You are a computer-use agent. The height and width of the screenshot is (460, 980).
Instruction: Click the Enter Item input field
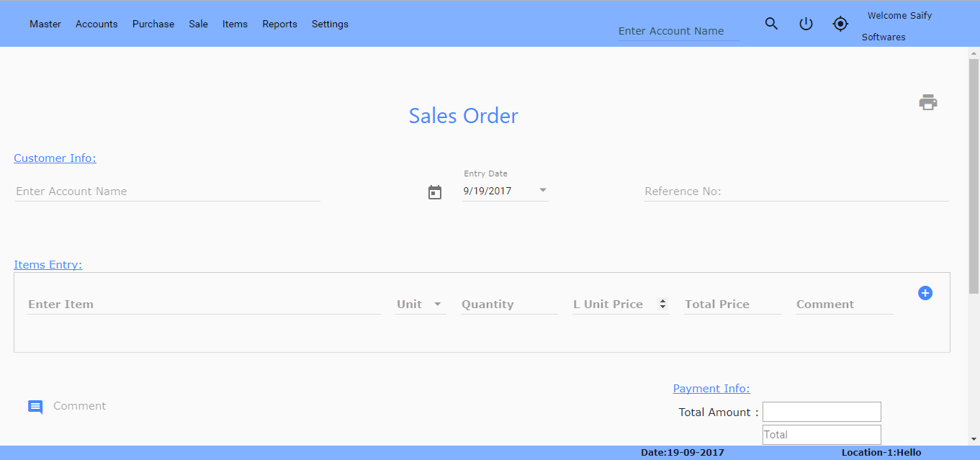click(204, 305)
